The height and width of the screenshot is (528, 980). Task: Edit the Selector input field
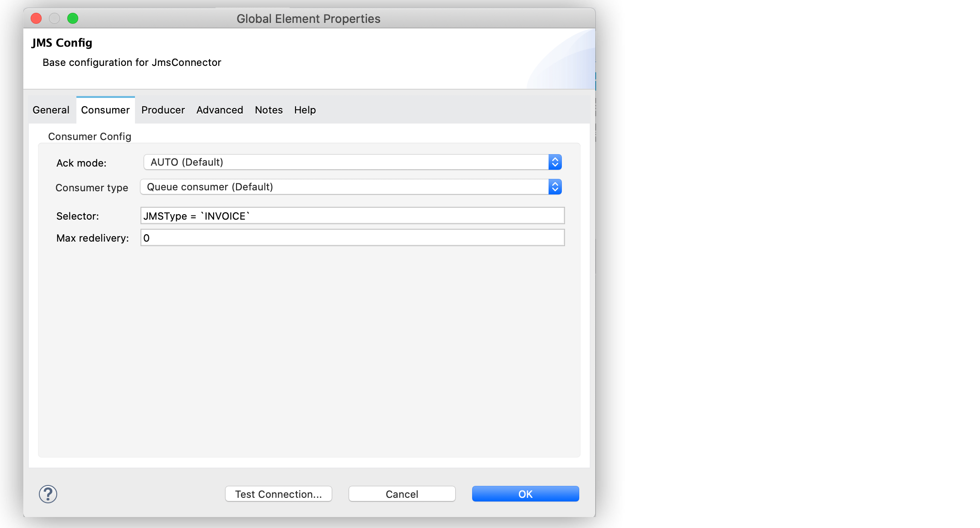pos(351,215)
